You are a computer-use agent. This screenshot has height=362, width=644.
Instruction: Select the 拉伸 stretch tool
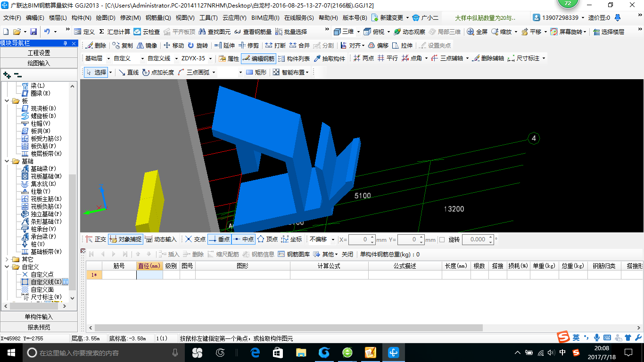coord(402,46)
